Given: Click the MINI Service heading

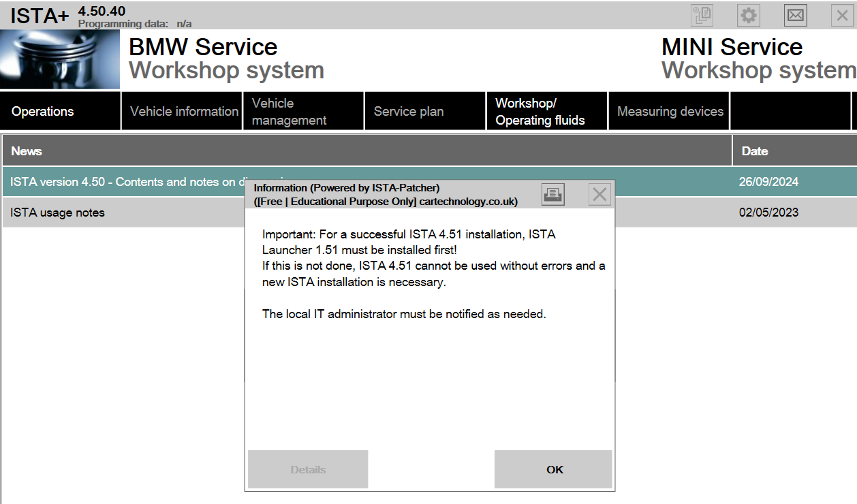Looking at the screenshot, I should 732,47.
